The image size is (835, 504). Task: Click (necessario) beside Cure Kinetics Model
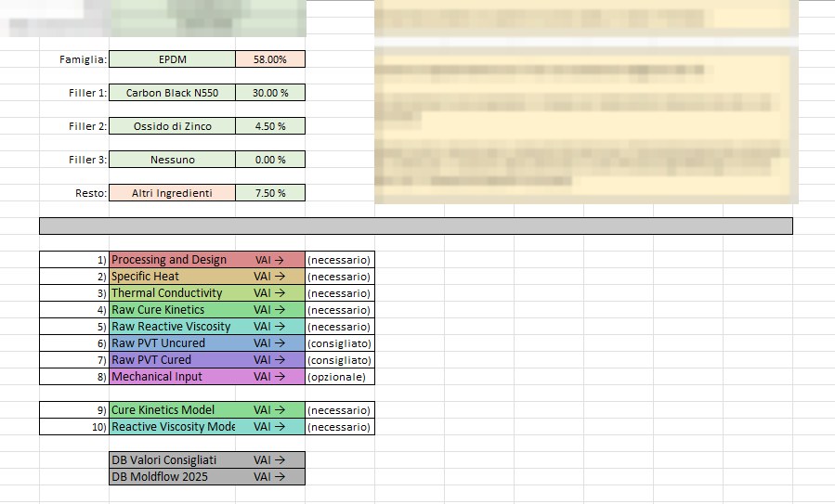click(x=340, y=410)
